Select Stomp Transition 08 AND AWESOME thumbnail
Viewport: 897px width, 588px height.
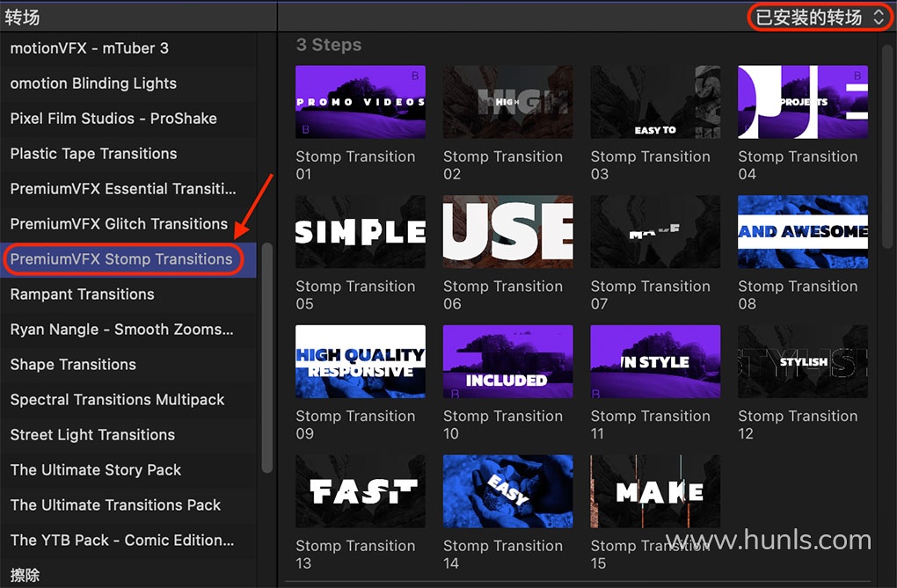[802, 232]
